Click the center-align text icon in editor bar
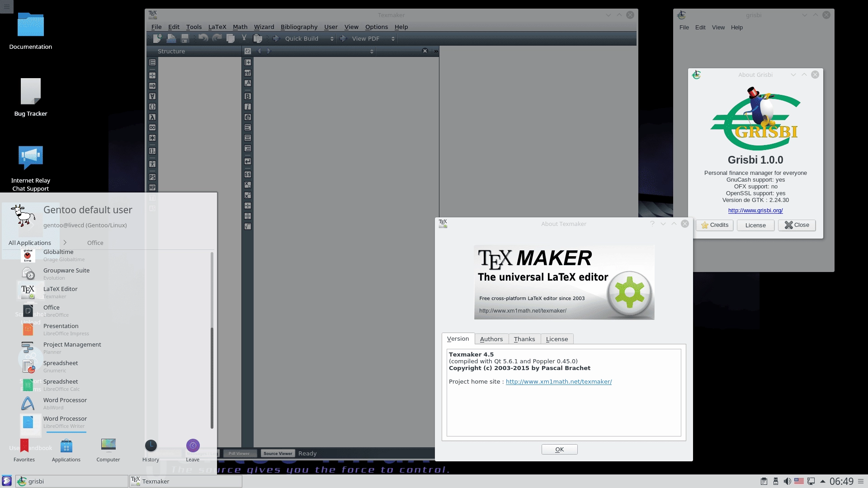Viewport: 868px width, 488px height. [248, 138]
